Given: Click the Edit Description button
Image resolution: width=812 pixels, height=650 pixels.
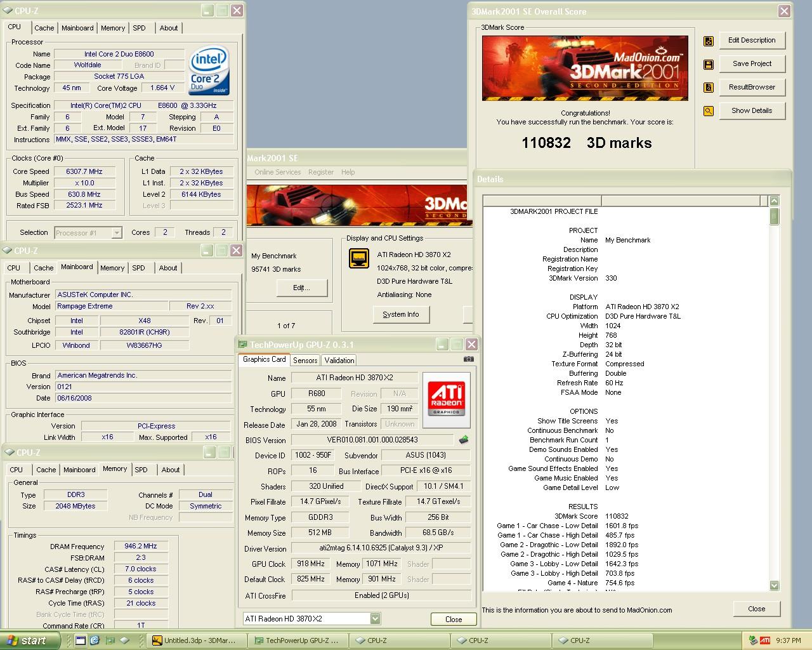Looking at the screenshot, I should tap(752, 41).
